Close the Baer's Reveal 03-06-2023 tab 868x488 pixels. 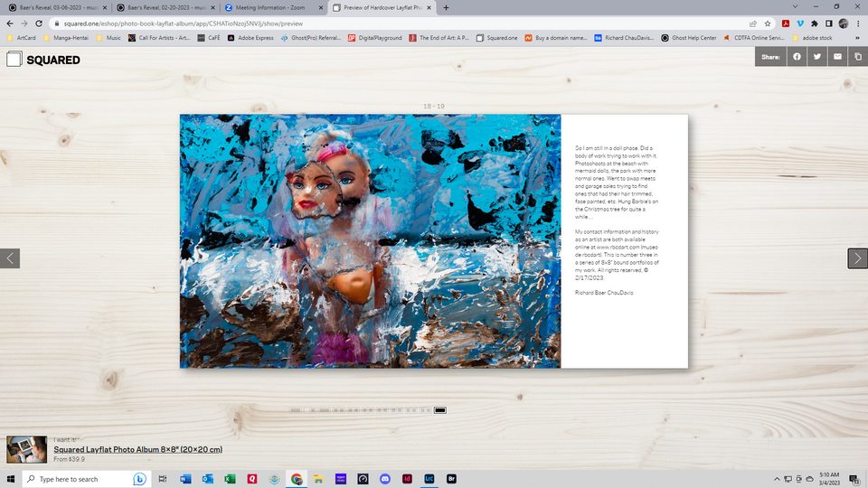point(105,8)
